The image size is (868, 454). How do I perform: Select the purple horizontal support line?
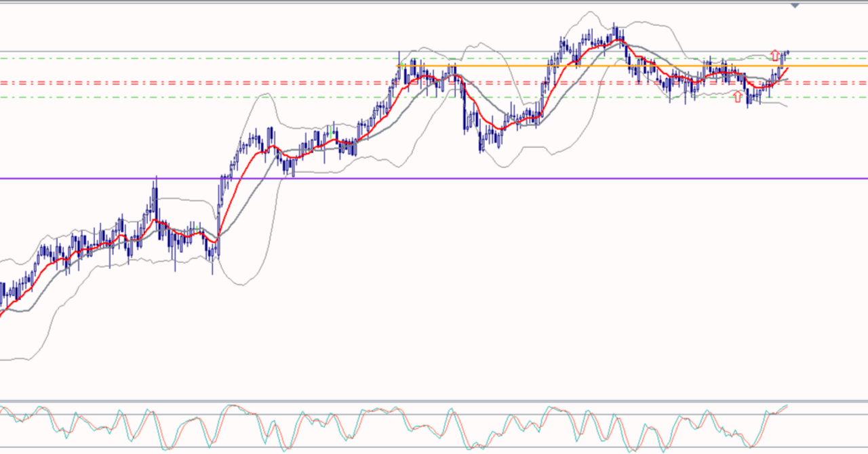tap(407, 178)
